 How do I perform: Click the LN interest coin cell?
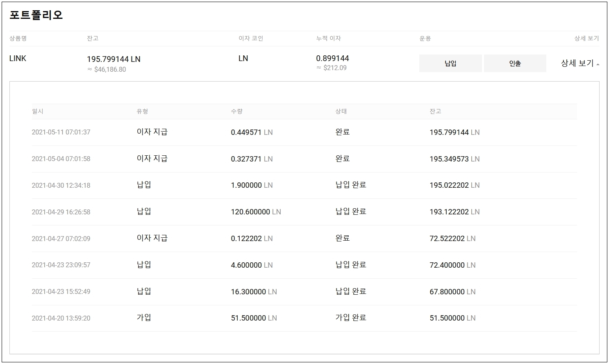coord(243,58)
